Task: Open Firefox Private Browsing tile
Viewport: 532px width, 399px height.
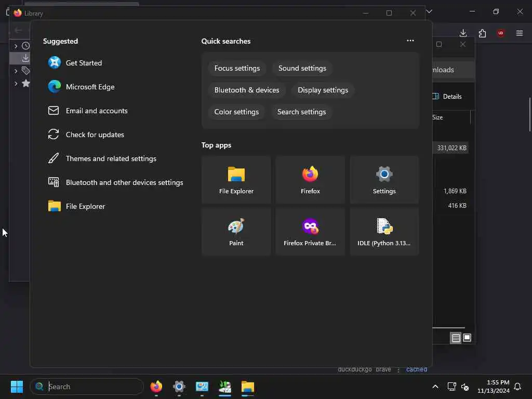Action: click(x=310, y=232)
